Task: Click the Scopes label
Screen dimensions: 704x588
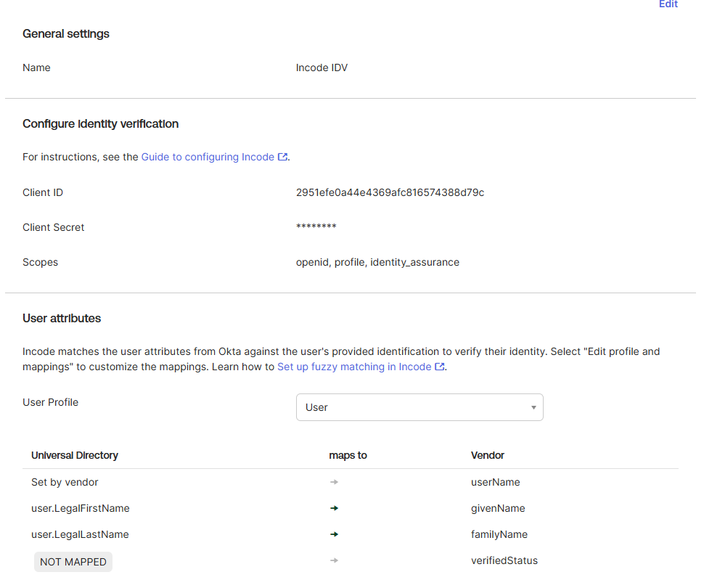Action: 41,262
